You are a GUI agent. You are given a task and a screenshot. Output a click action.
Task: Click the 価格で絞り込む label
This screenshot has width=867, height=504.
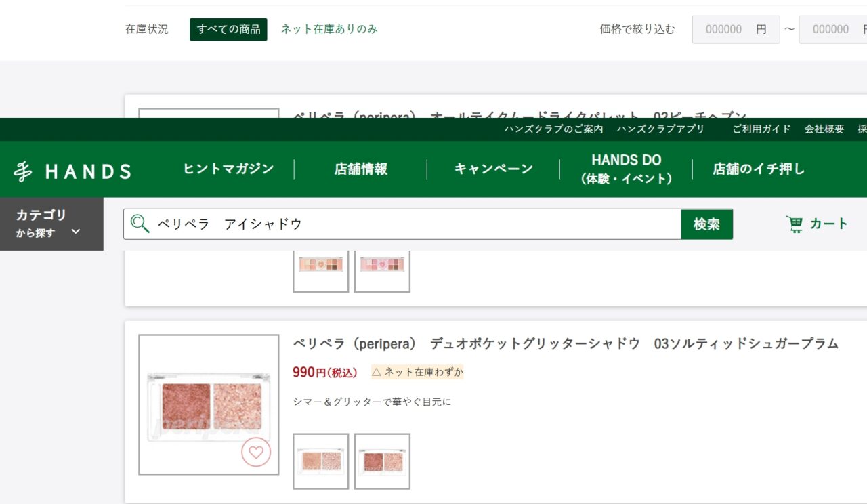click(x=637, y=29)
